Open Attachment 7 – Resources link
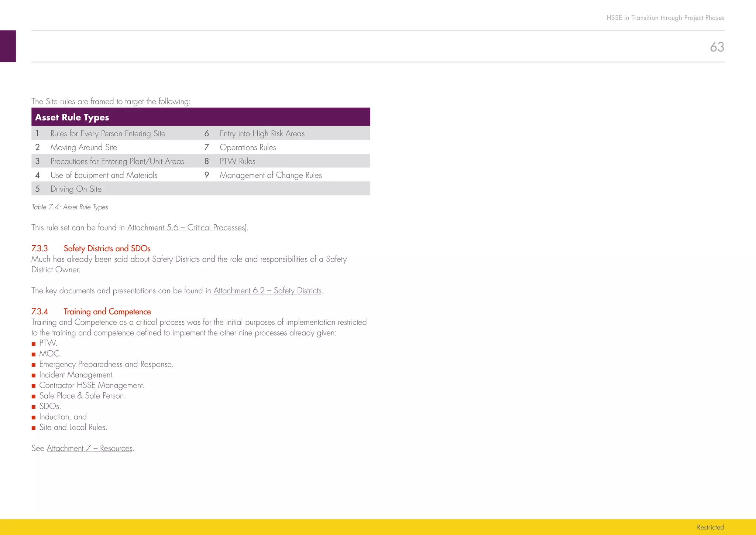This screenshot has height=535, width=756. [x=89, y=448]
